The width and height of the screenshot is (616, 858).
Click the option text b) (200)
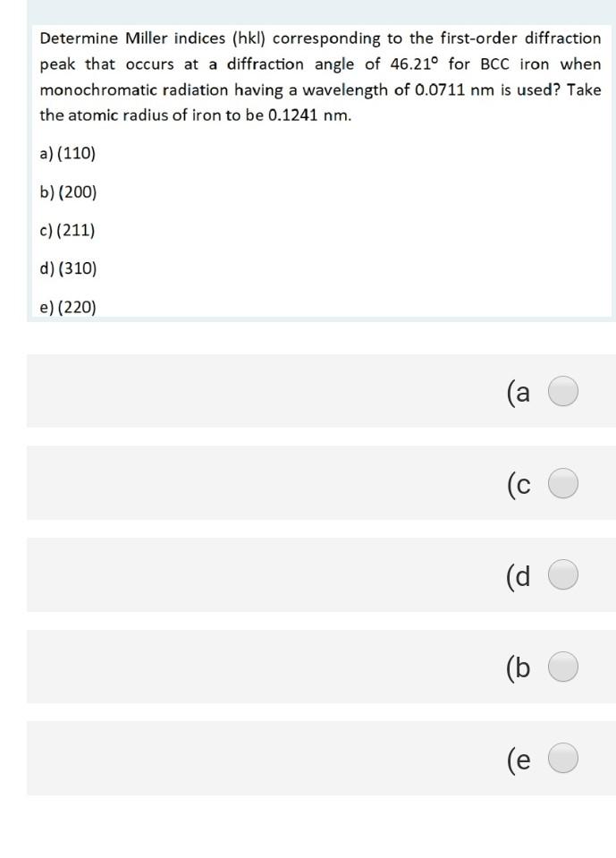[x=69, y=192]
